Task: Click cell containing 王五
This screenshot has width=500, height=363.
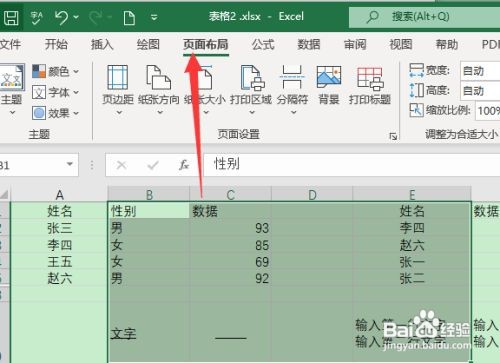Action: coord(59,262)
